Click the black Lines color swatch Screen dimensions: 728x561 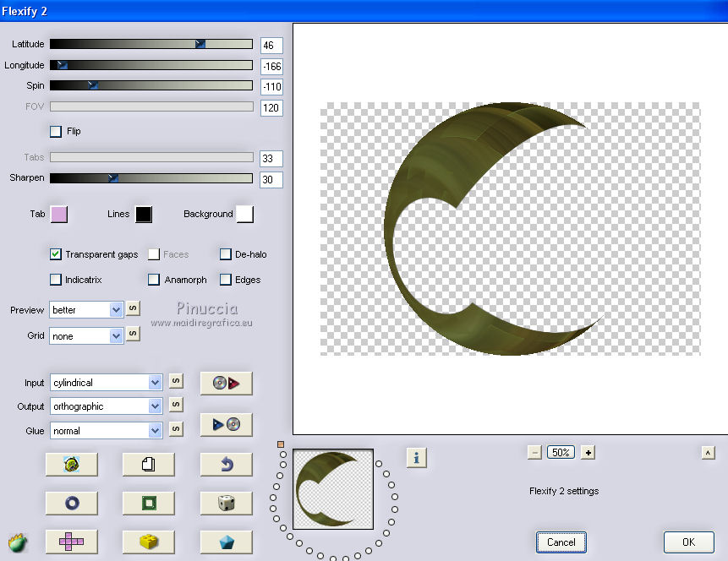[x=144, y=215]
